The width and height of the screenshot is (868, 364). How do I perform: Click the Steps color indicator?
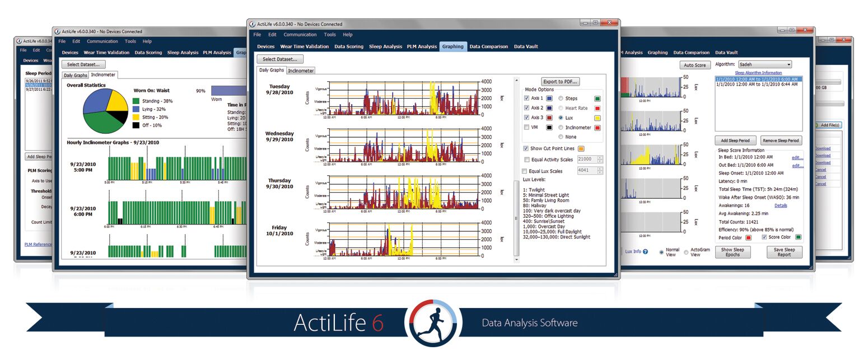click(598, 99)
